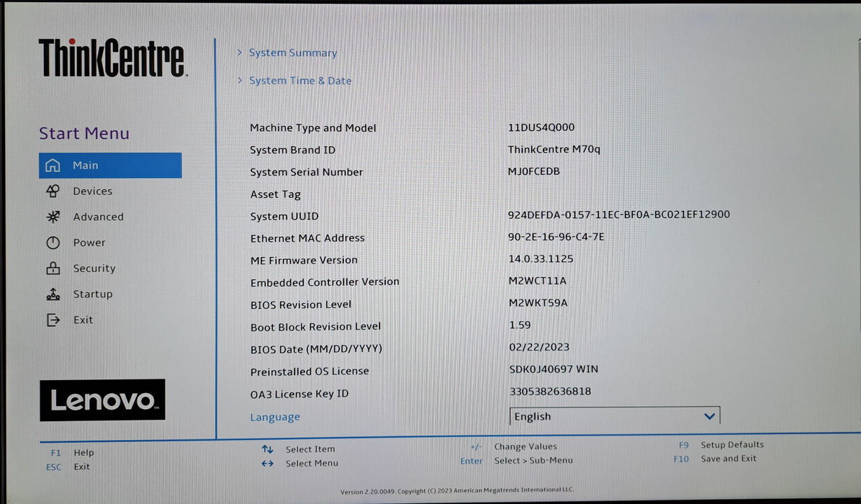This screenshot has height=504, width=861.
Task: Click the Asset Tag label
Action: click(275, 194)
